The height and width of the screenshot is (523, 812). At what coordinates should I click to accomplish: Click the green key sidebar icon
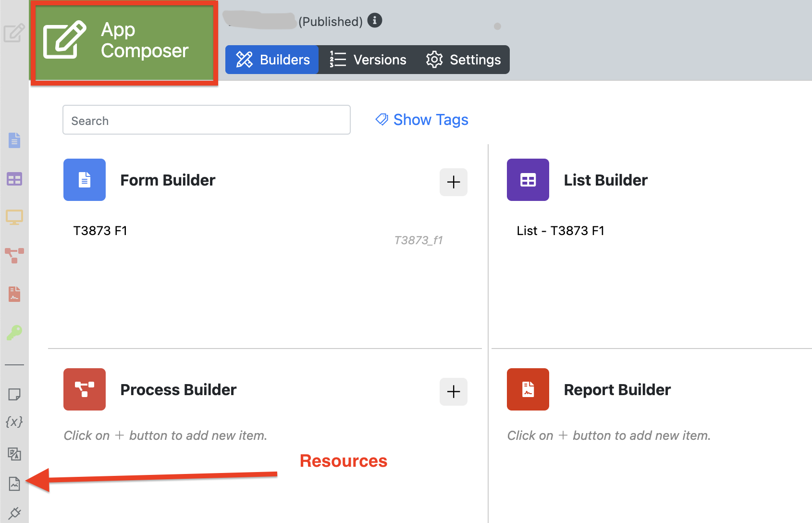click(x=14, y=332)
